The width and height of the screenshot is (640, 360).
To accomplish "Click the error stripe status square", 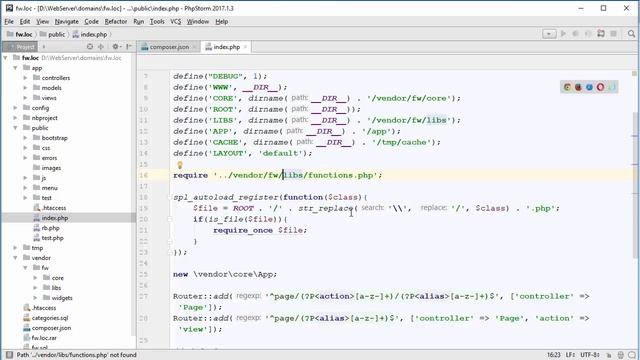I will 634,73.
